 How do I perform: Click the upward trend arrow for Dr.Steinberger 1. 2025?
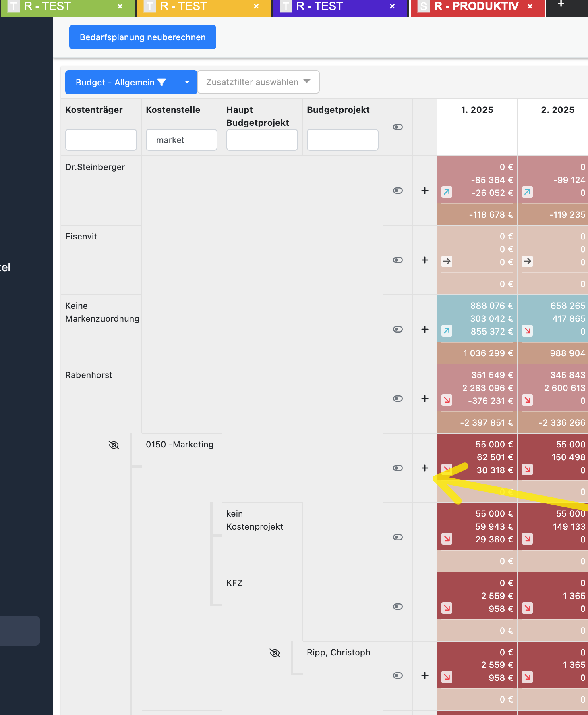[x=447, y=192]
